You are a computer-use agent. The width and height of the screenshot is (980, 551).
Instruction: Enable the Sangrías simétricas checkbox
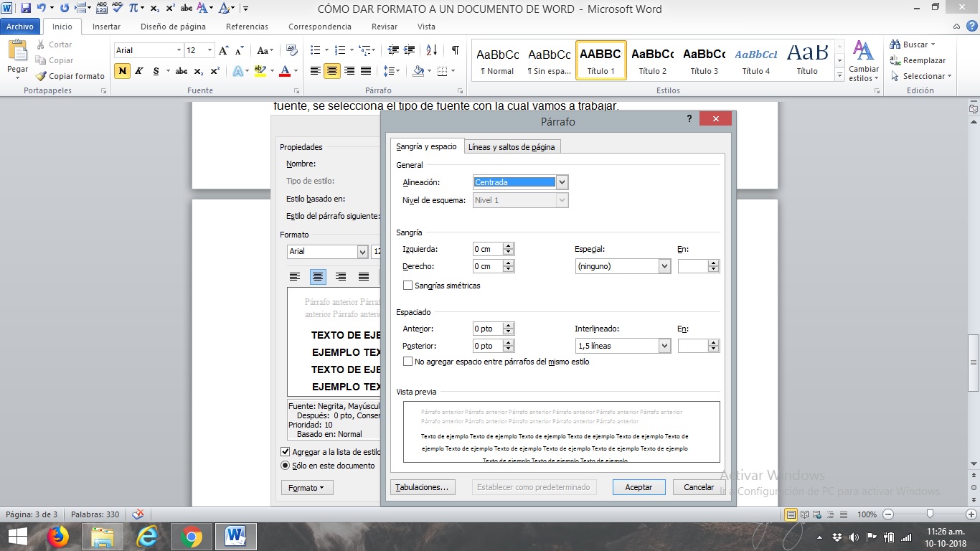(x=408, y=286)
